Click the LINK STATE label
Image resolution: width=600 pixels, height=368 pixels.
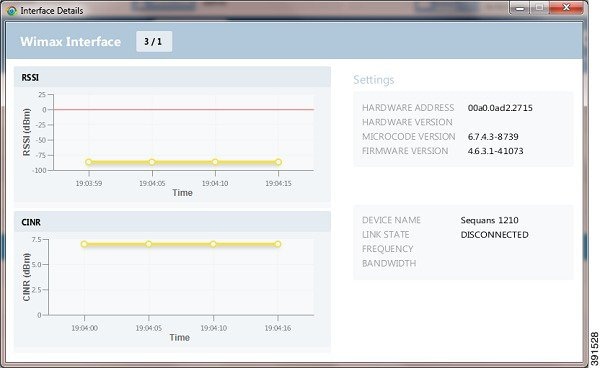[385, 234]
